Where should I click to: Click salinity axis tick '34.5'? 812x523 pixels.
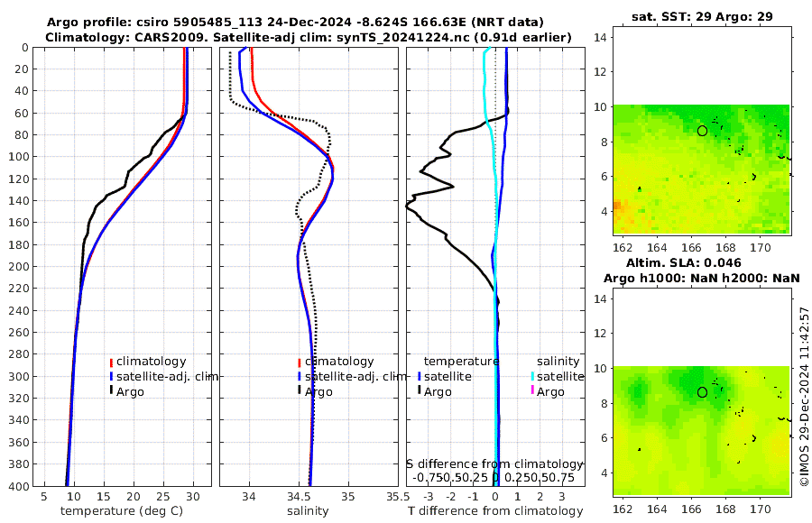299,497
